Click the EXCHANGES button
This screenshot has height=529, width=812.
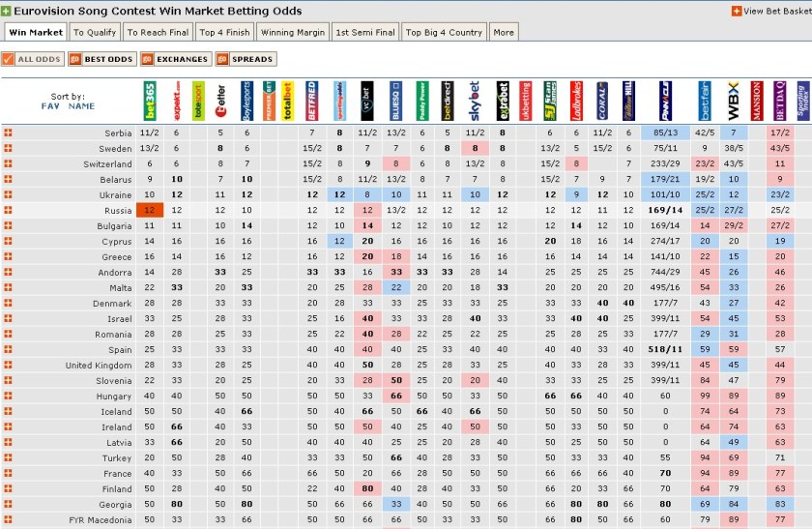176,59
